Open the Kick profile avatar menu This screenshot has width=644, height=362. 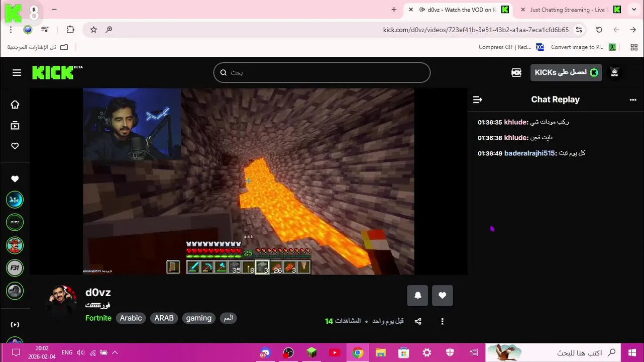pyautogui.click(x=614, y=72)
